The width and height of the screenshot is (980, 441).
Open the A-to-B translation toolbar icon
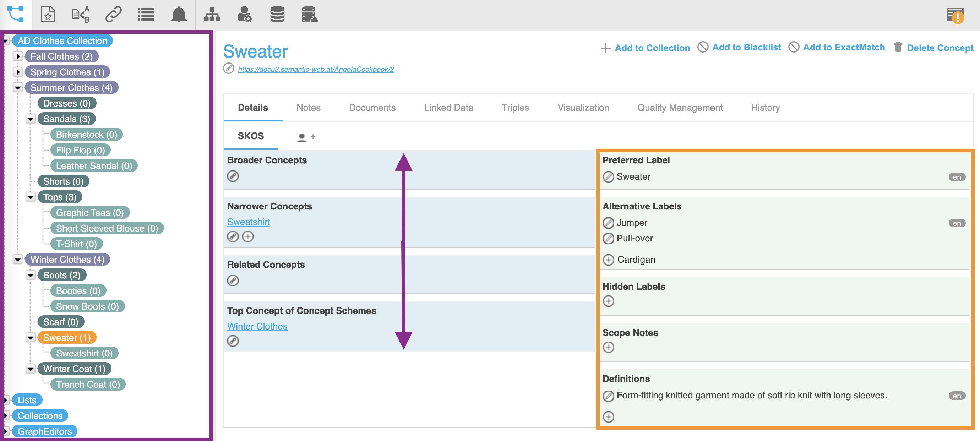pyautogui.click(x=81, y=15)
